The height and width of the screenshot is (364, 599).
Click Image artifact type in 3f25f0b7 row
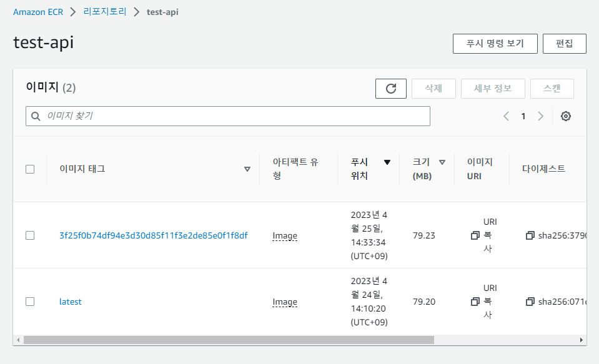tap(285, 235)
